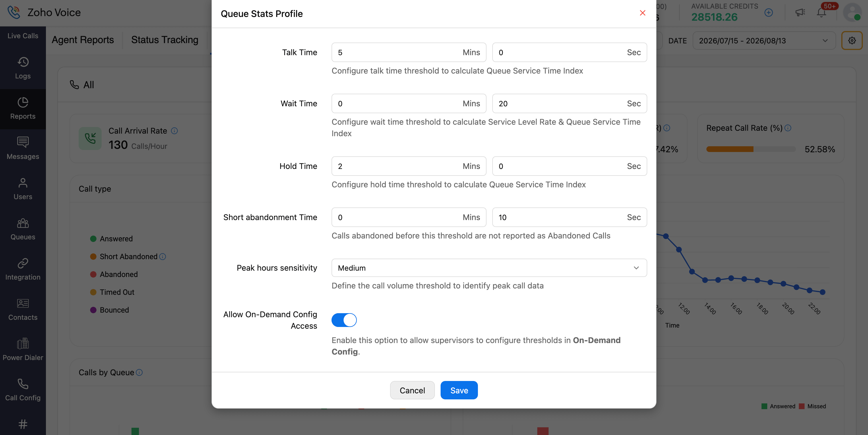Click the Cancel button

(412, 390)
